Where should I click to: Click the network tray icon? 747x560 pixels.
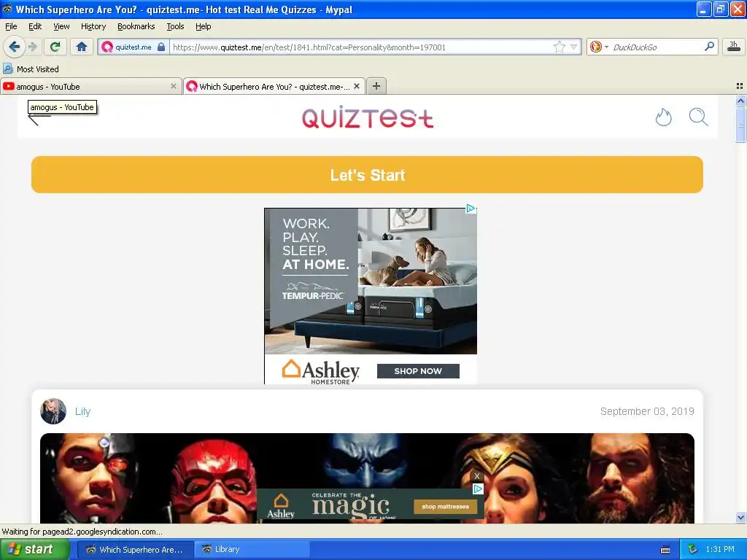693,550
